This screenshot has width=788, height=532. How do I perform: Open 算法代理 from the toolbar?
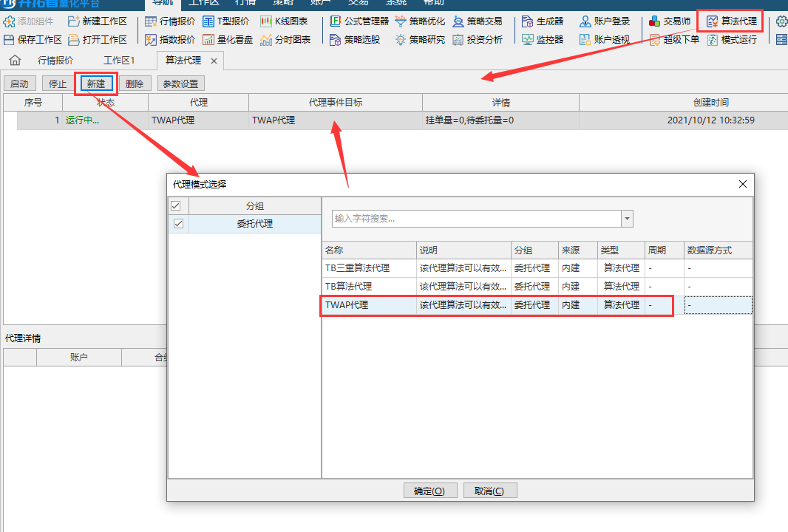(x=731, y=21)
